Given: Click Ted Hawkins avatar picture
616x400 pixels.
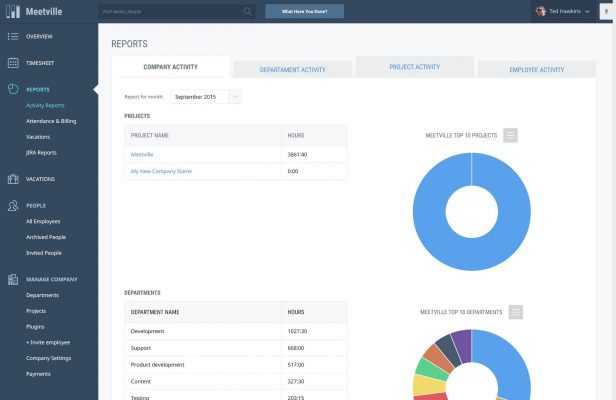Looking at the screenshot, I should [x=541, y=11].
